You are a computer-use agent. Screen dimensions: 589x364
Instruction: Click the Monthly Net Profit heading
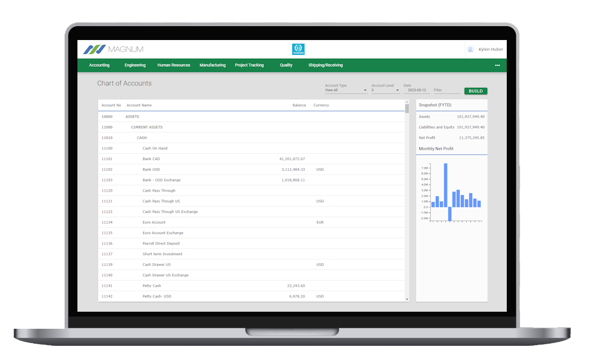pos(436,148)
